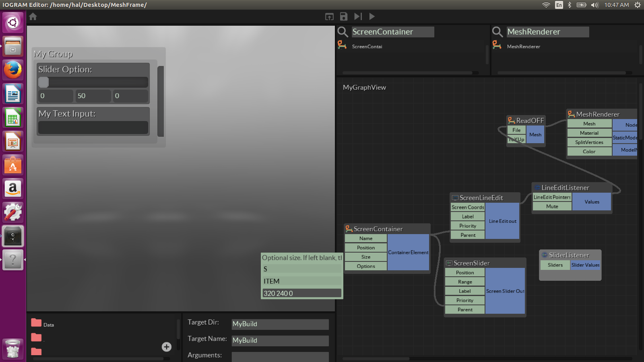644x362 pixels.
Task: Click the Size input on ScreenContainer node
Action: tap(365, 257)
